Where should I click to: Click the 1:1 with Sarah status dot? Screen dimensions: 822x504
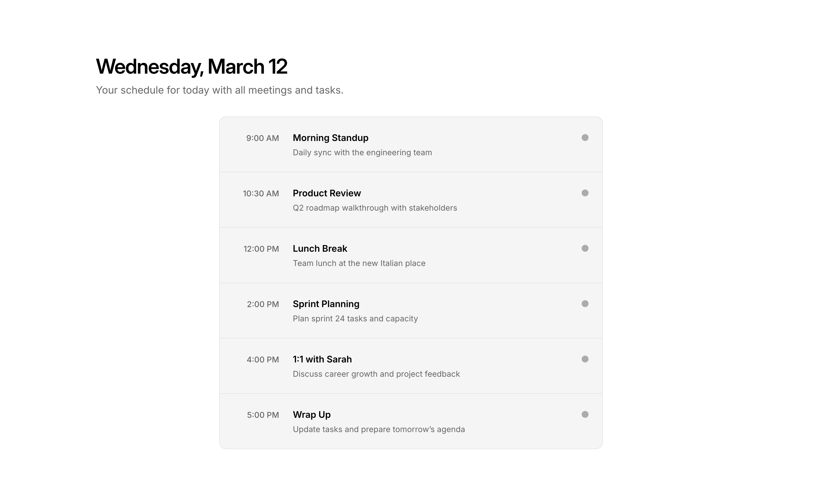[585, 359]
